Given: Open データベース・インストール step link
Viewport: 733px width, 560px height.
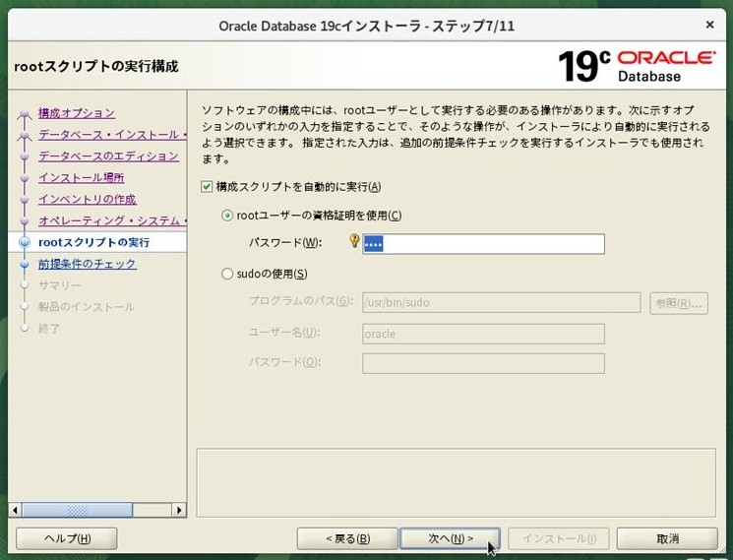Looking at the screenshot, I should click(112, 135).
